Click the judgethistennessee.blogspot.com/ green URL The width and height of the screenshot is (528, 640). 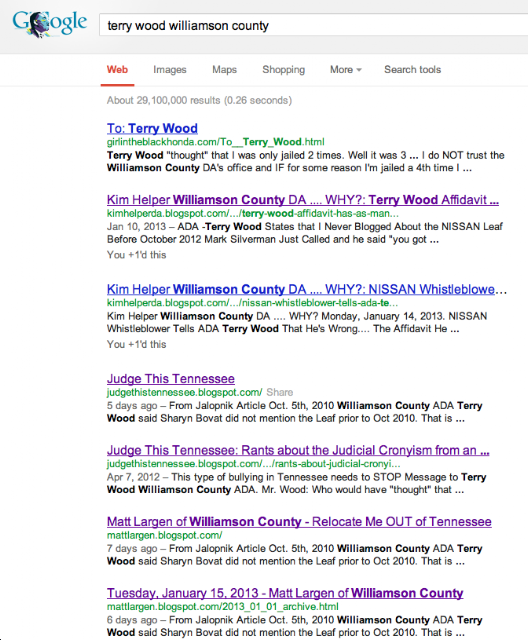pos(184,392)
